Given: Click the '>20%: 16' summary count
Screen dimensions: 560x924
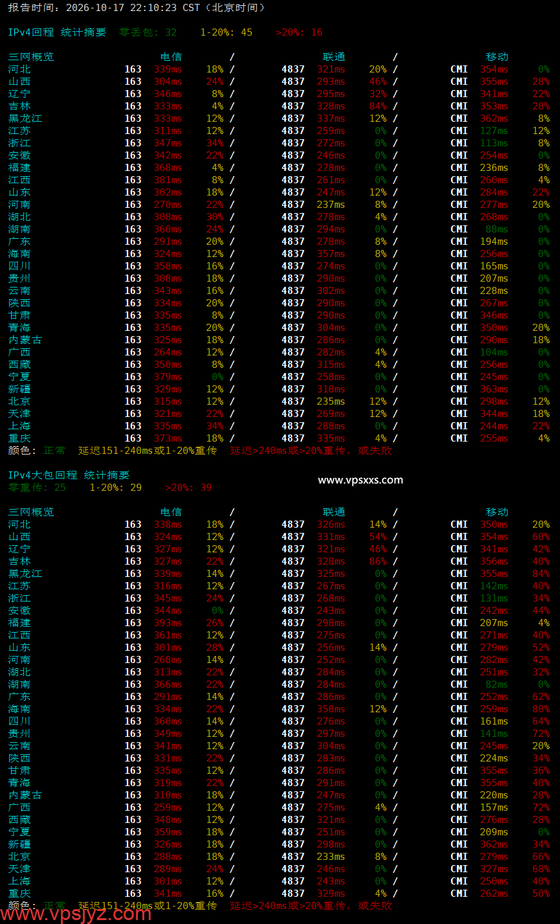Looking at the screenshot, I should 299,32.
